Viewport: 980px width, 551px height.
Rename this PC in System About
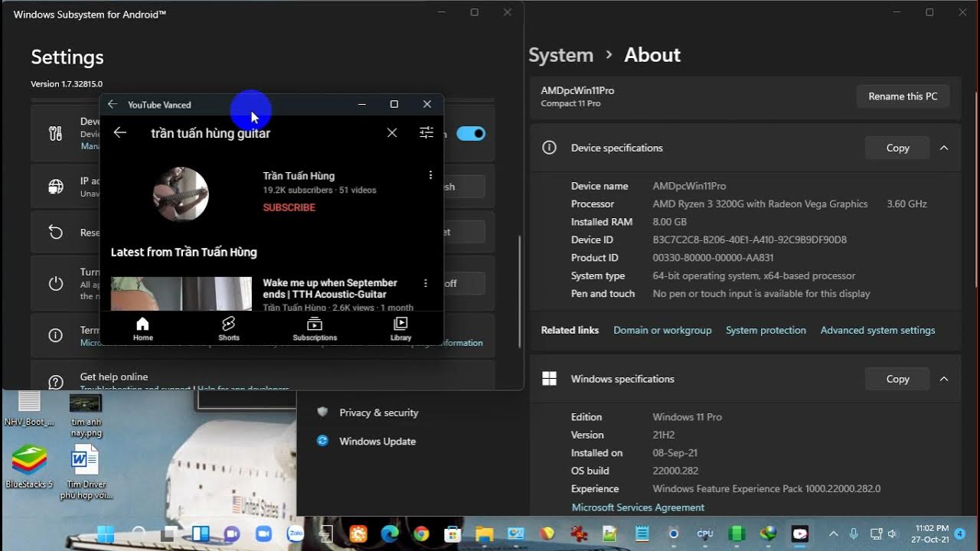point(903,96)
